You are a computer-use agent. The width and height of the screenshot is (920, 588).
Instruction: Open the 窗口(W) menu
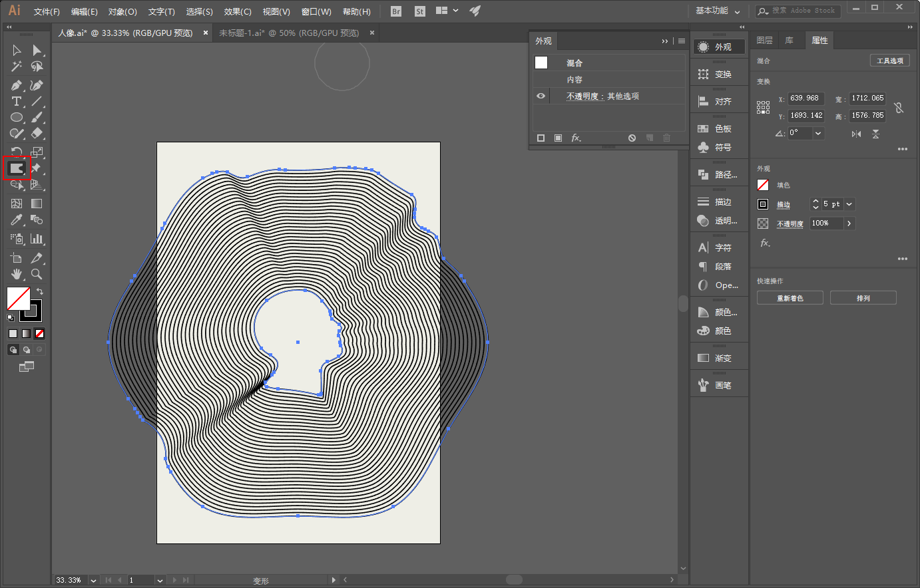[x=316, y=12]
